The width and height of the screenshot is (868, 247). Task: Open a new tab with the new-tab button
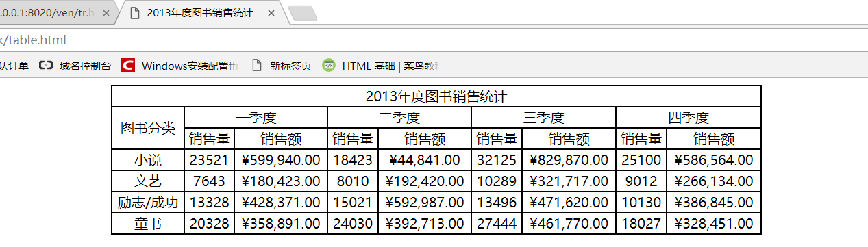click(x=302, y=13)
